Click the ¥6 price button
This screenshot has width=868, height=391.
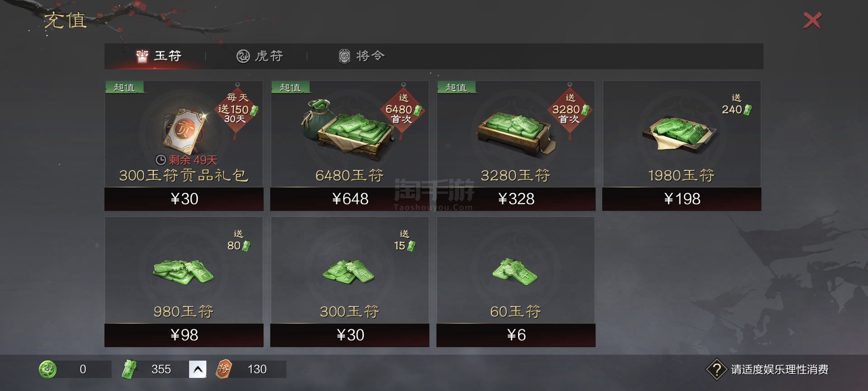click(516, 335)
